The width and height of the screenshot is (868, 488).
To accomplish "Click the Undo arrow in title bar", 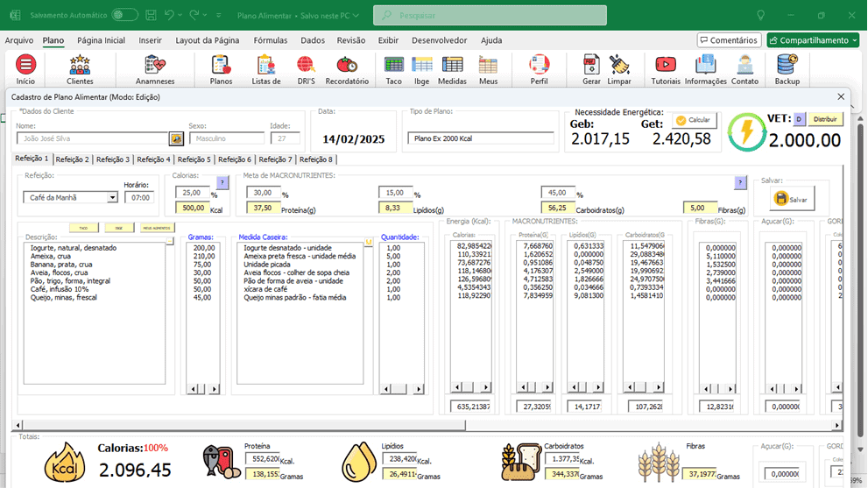I will (x=169, y=15).
